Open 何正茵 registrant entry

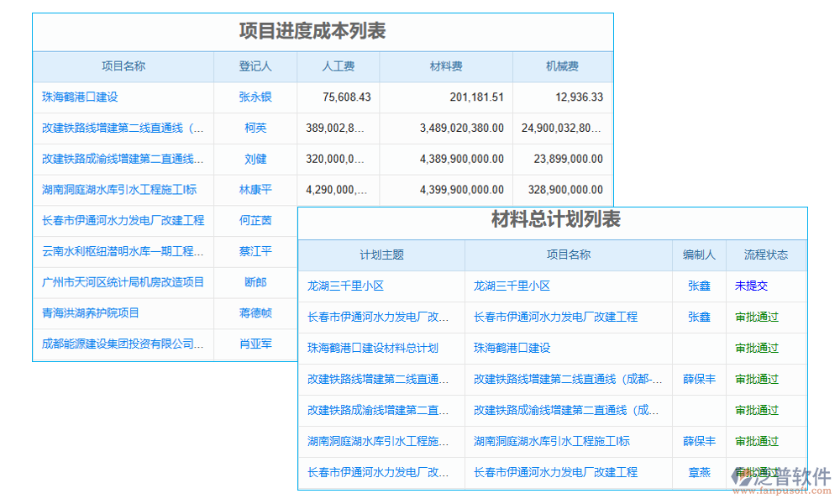[255, 221]
